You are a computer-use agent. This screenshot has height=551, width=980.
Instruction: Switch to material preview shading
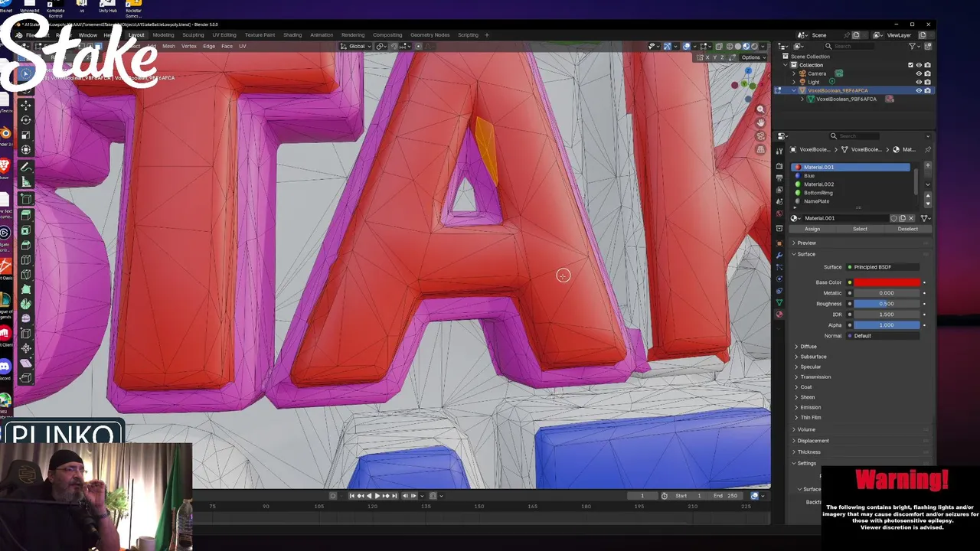coord(746,46)
